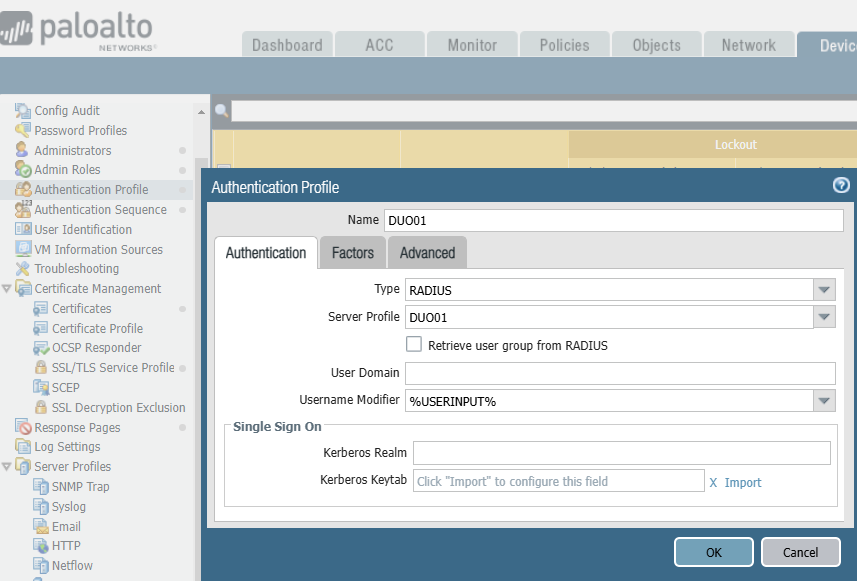The height and width of the screenshot is (581, 857).
Task: Click the Kerberos Keytab field
Action: [x=559, y=480]
